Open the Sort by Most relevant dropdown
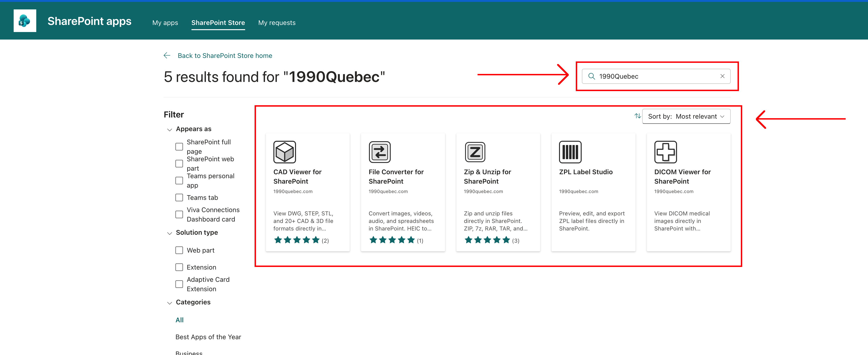Screen dimensions: 868x355 (x=686, y=116)
